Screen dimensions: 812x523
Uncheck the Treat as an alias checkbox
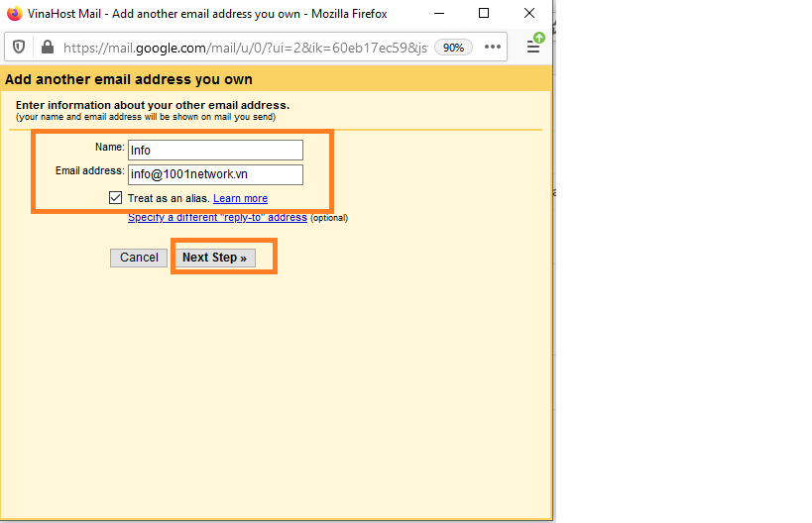115,198
